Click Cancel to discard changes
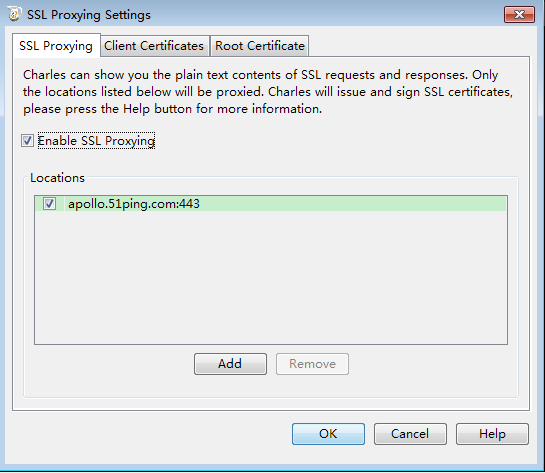 point(410,434)
